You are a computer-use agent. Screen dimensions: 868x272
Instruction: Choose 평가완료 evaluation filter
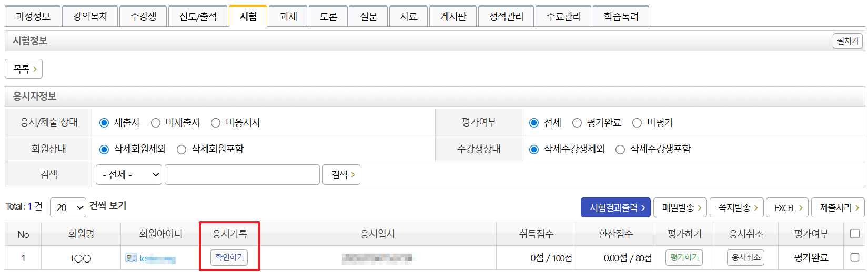click(x=577, y=123)
